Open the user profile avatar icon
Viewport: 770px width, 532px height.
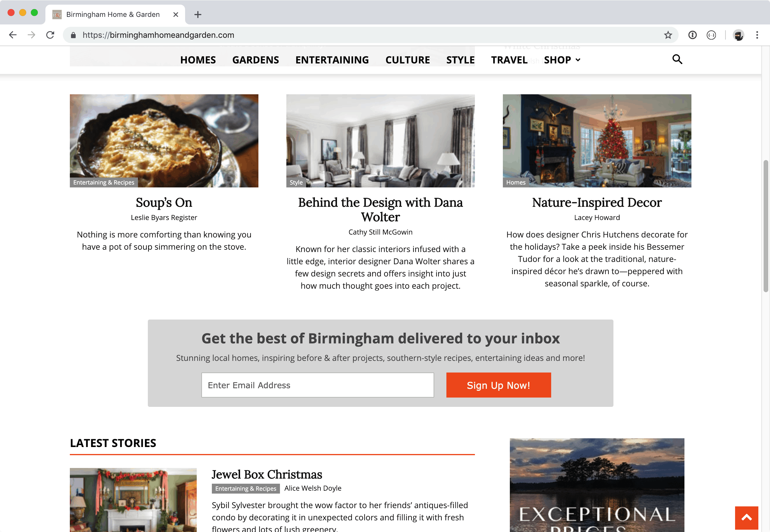point(738,35)
